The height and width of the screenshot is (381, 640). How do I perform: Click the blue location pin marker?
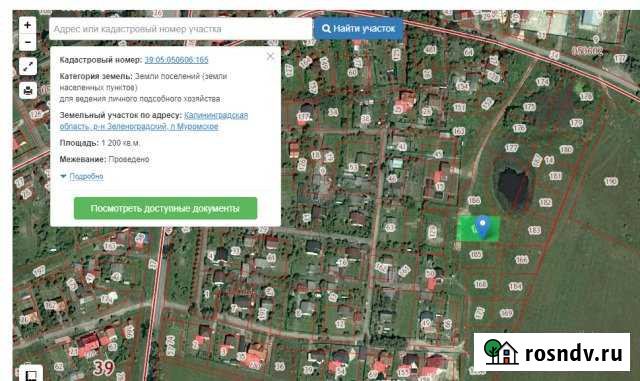[x=483, y=227]
